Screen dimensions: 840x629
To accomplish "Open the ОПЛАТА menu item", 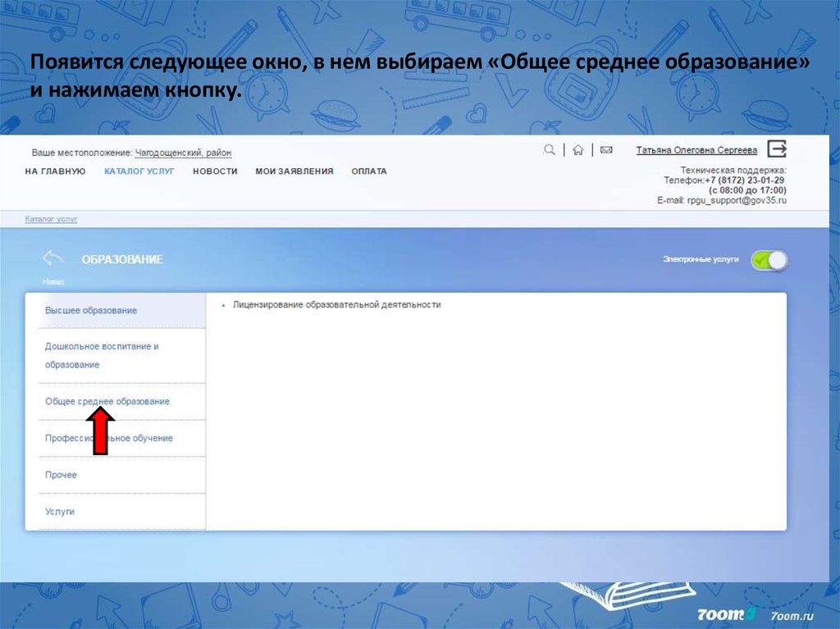I will coord(369,171).
